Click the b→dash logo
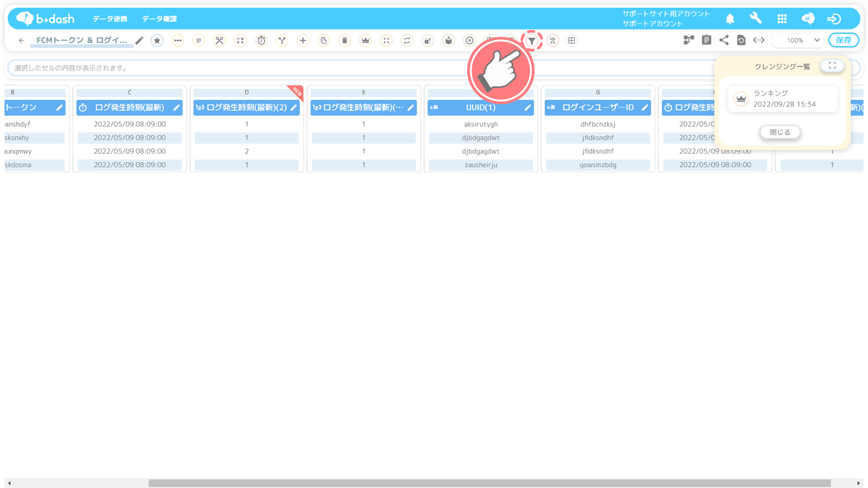Screen dimensions: 868x488 (x=45, y=18)
